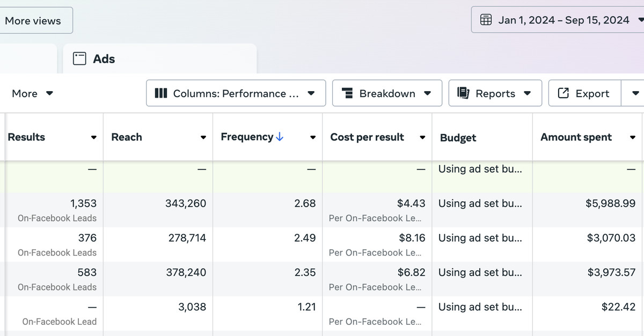Click the Breakdown stacked-bars icon
Image resolution: width=644 pixels, height=336 pixels.
coord(348,93)
